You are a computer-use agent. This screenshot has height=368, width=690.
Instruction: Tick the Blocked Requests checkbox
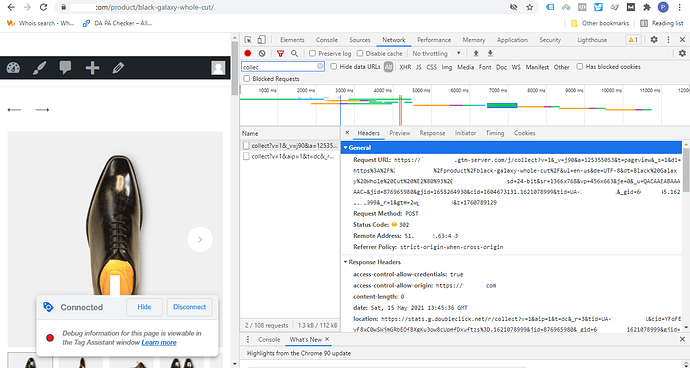246,78
